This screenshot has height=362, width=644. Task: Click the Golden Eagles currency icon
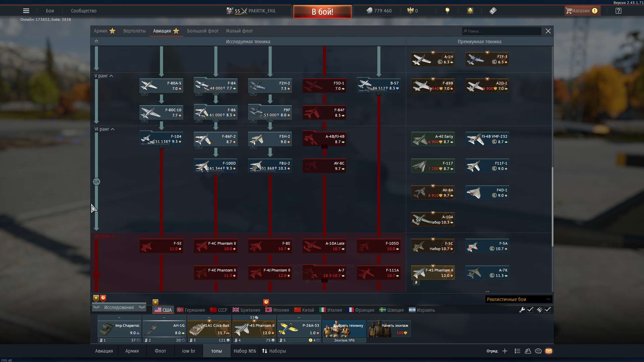410,11
